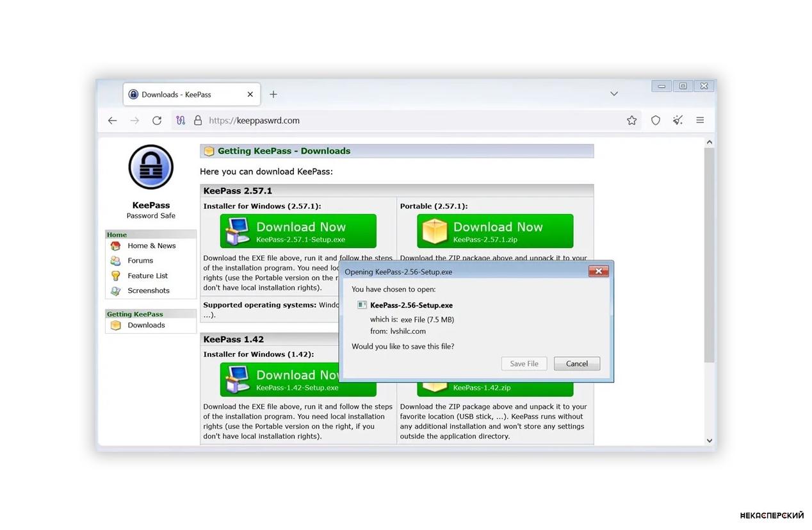Screen dimensions: 812x530
Task: Click the Screenshots magnifier icon
Action: (x=115, y=291)
